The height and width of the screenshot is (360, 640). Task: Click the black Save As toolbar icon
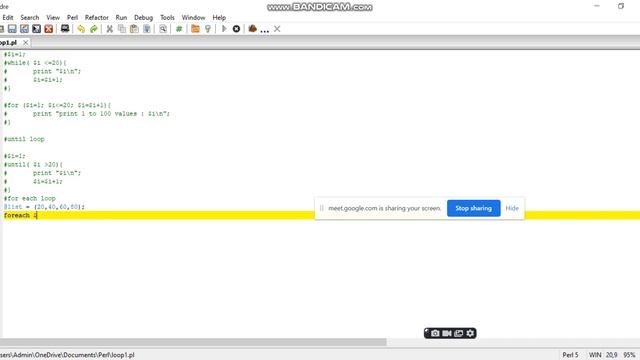click(37, 29)
